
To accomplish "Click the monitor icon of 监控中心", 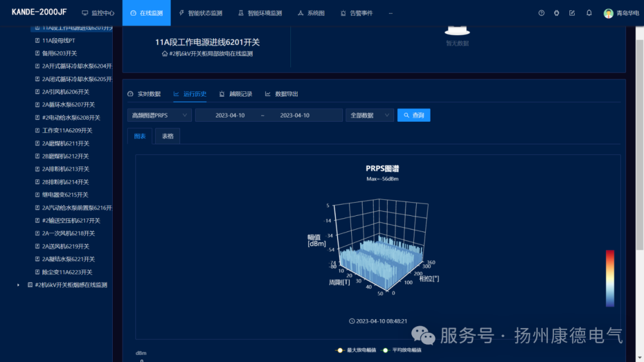I will click(x=85, y=13).
